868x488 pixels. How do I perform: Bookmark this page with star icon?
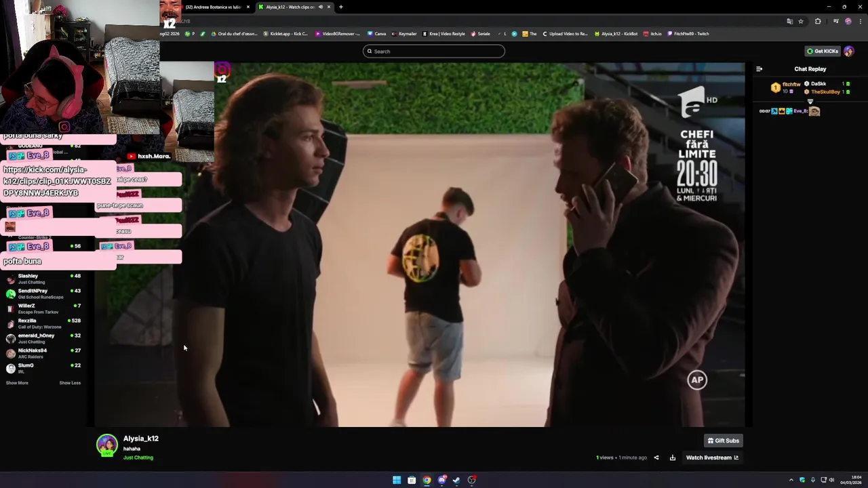(x=801, y=22)
